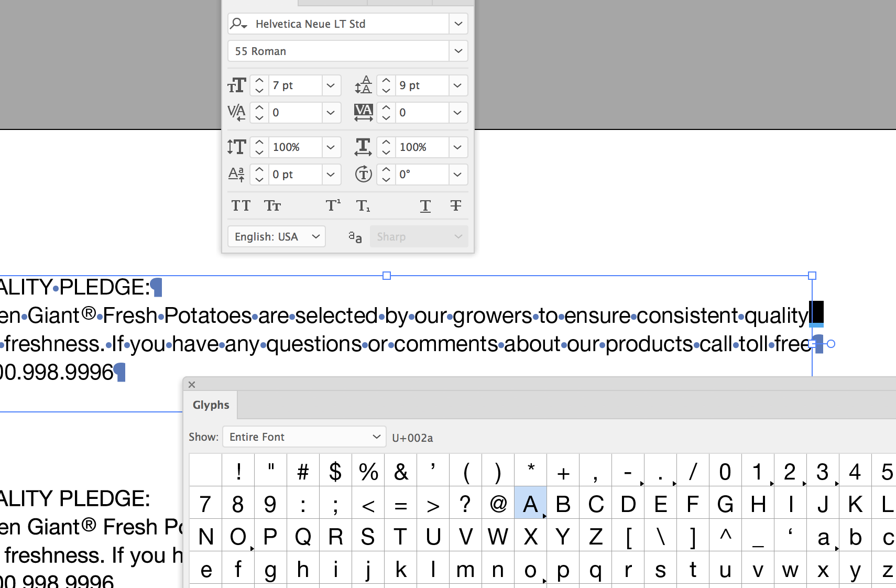This screenshot has height=588, width=896.
Task: Click the tracking icon
Action: tap(363, 113)
